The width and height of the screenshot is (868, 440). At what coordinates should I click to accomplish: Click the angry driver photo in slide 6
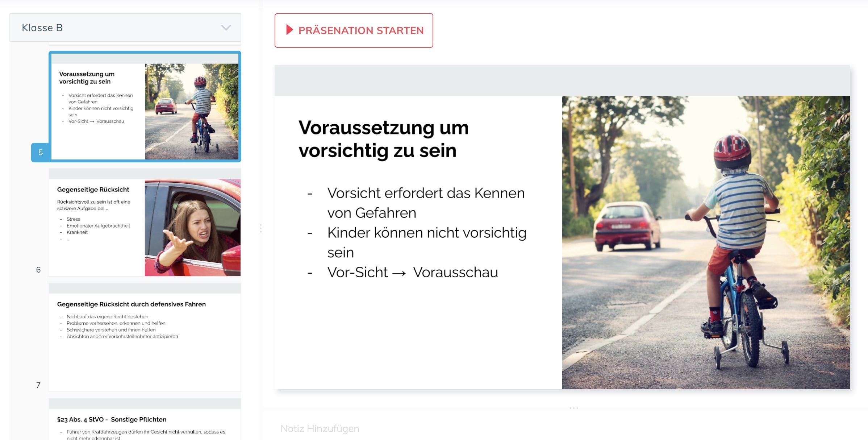tap(193, 228)
